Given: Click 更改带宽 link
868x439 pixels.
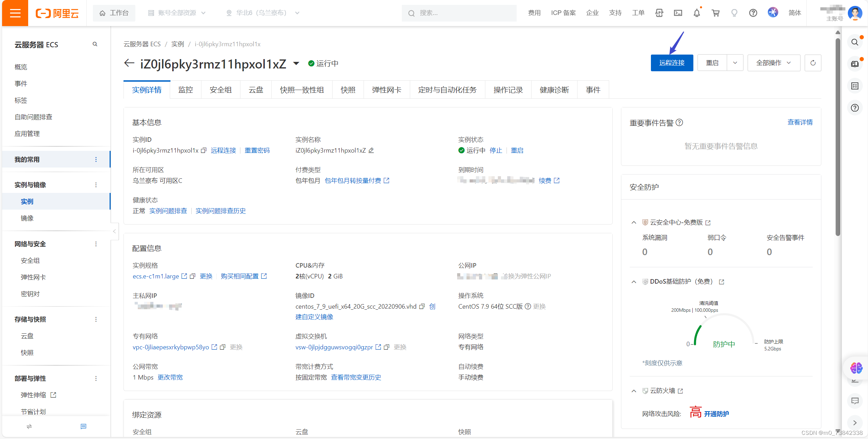Looking at the screenshot, I should (x=170, y=377).
